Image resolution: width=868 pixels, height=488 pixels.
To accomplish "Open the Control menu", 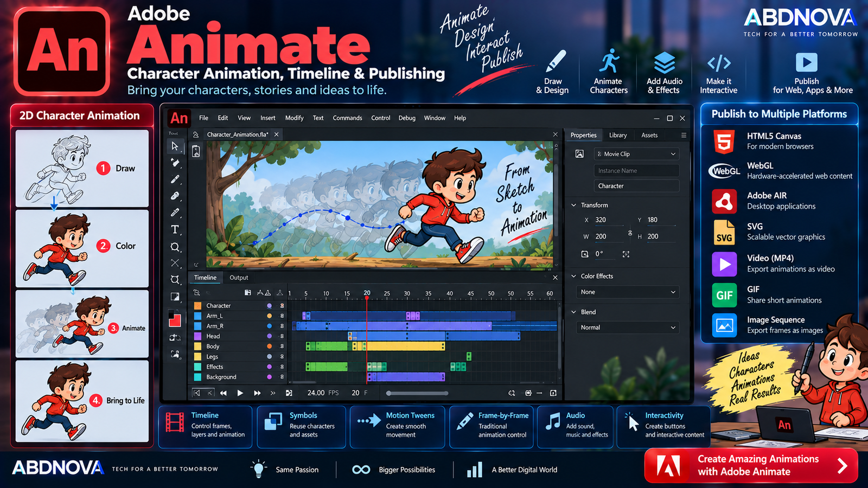I will pos(380,118).
